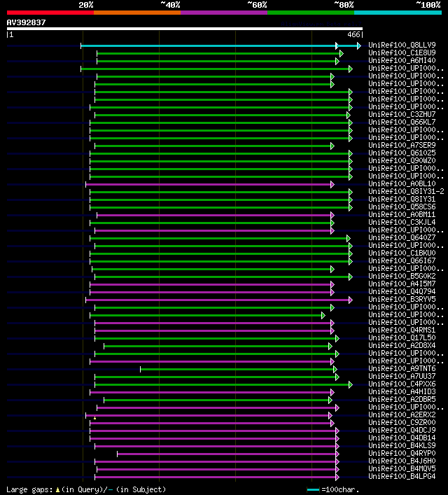
Task: Pick the UniRef100_Q4Q794 entry
Action: [402, 291]
